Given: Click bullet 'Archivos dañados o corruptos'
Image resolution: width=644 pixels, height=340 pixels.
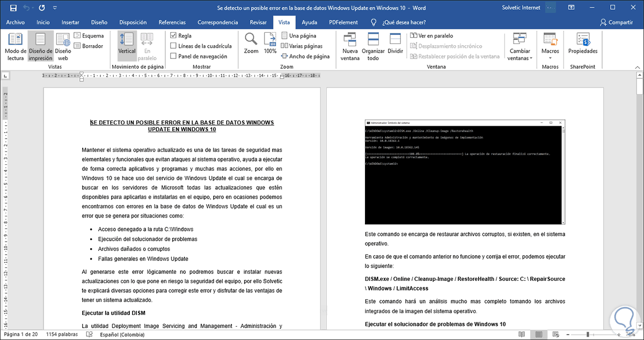Looking at the screenshot, I should [134, 249].
